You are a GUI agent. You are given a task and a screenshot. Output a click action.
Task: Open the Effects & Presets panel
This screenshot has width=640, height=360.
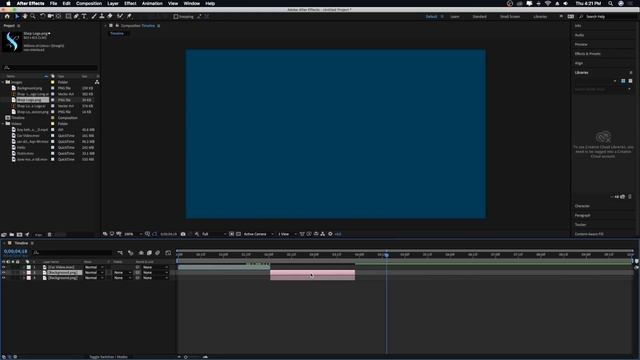coord(587,53)
